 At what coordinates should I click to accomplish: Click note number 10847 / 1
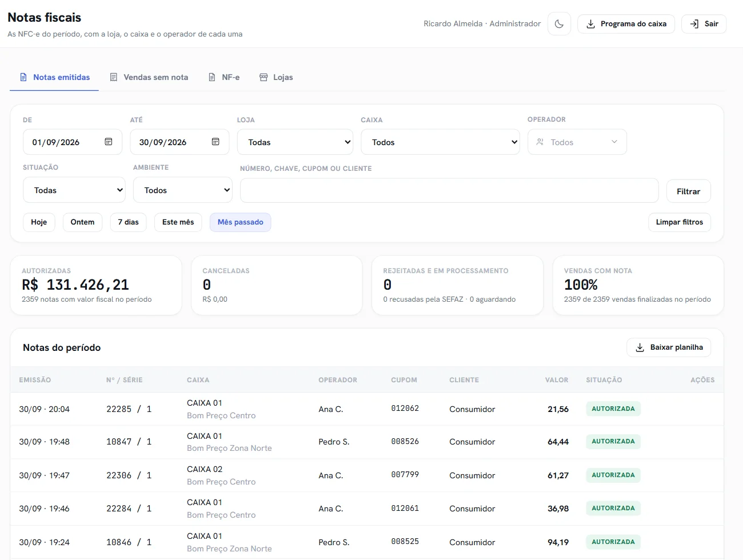(x=129, y=442)
